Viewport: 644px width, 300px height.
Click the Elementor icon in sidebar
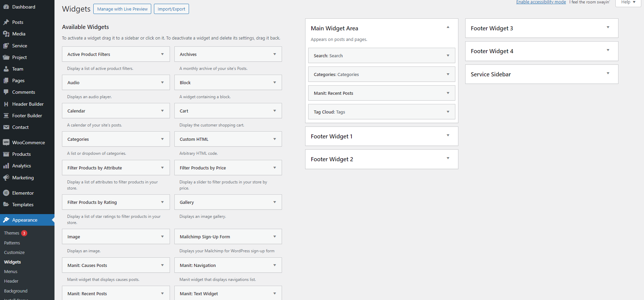(6, 193)
